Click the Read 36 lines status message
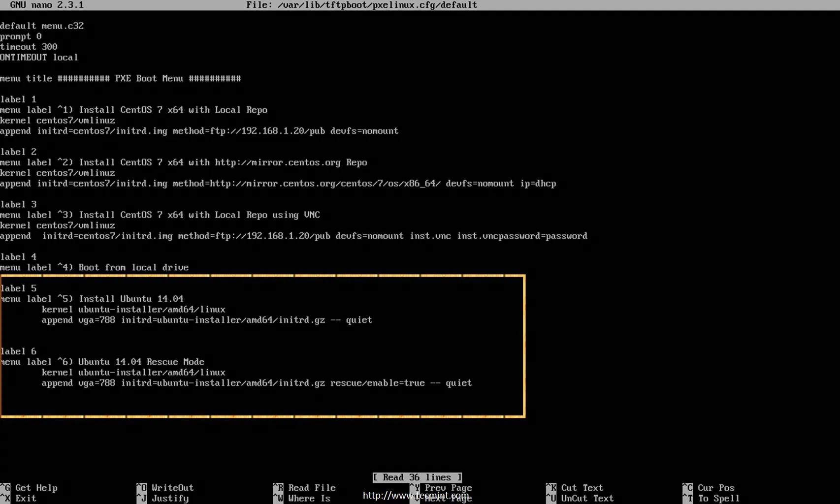 pos(417,477)
